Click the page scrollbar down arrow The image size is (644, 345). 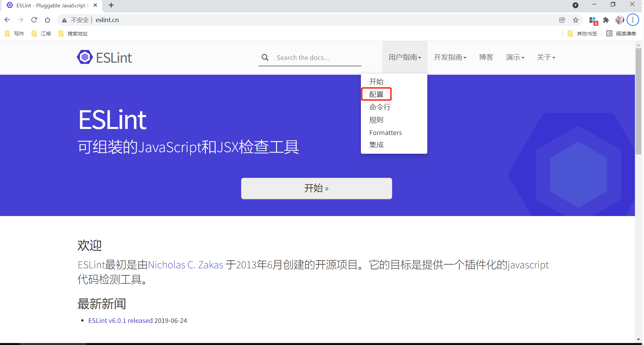coord(638,339)
